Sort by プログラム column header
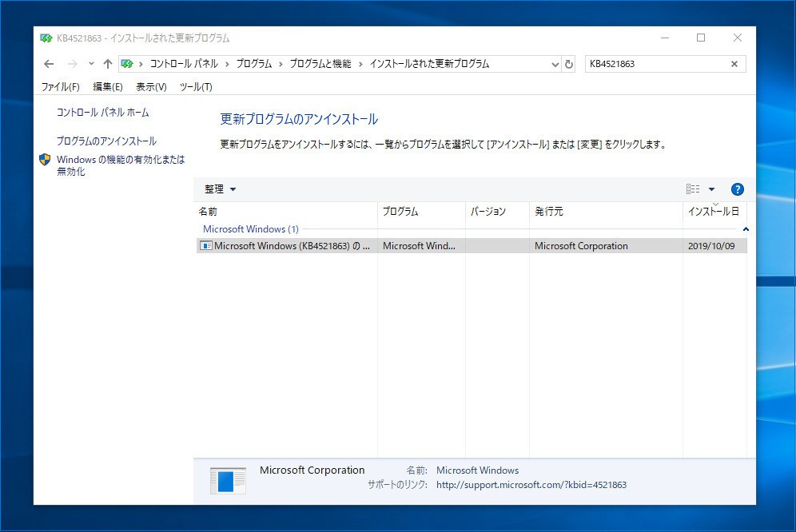 coord(421,211)
